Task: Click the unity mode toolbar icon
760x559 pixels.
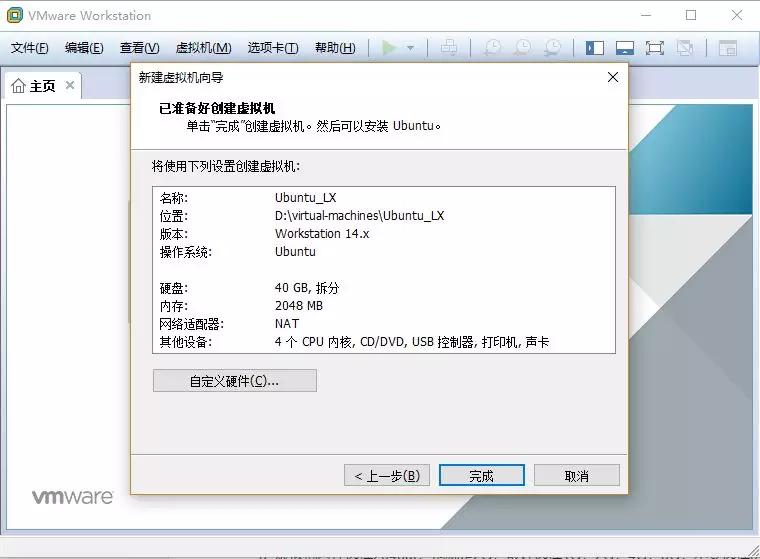Action: click(685, 48)
